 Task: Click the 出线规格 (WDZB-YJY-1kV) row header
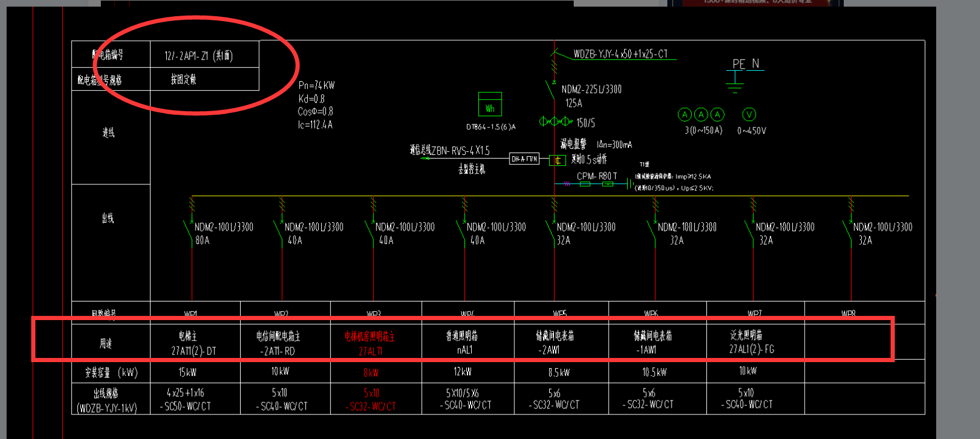111,399
